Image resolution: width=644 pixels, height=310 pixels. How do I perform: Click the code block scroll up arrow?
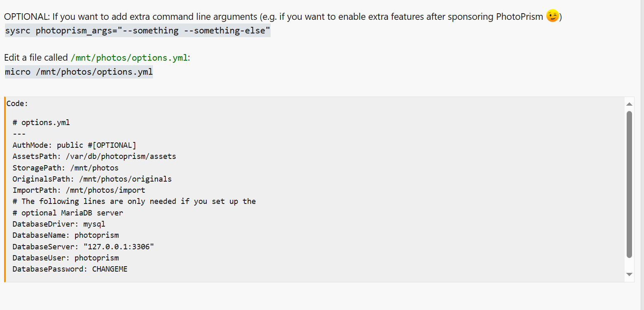[629, 104]
